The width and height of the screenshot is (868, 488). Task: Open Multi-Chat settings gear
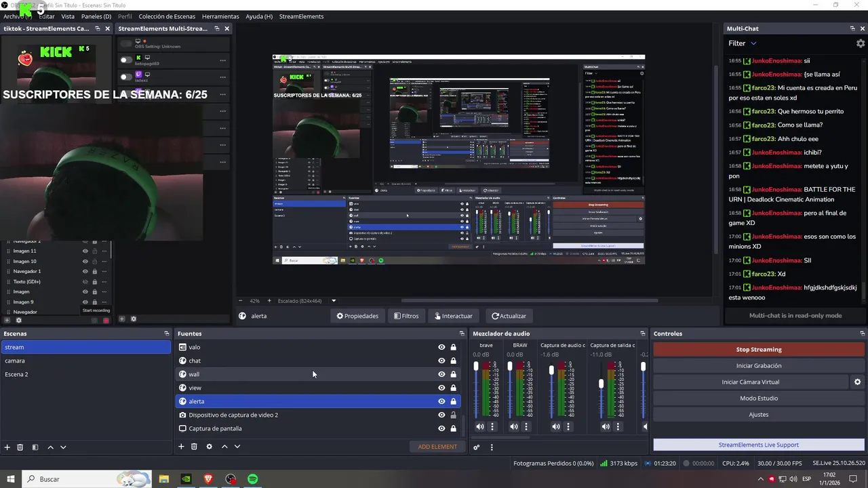(x=861, y=43)
